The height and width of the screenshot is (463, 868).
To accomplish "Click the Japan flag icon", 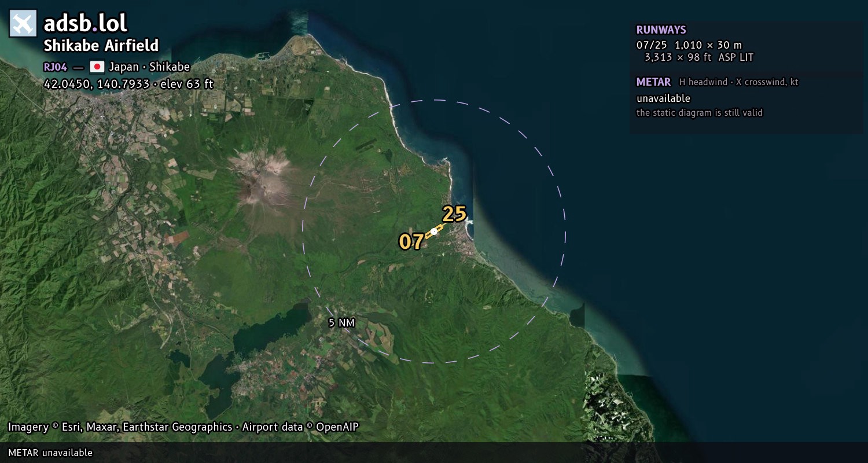I will pyautogui.click(x=97, y=67).
